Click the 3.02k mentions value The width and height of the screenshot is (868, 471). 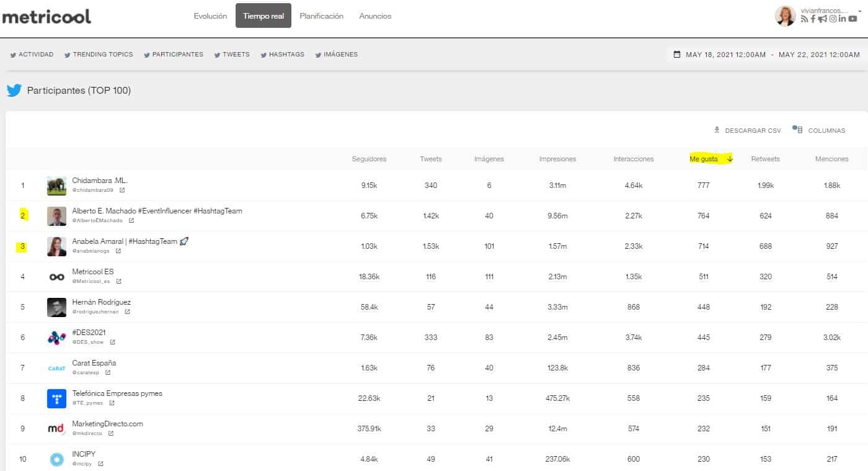pyautogui.click(x=832, y=338)
